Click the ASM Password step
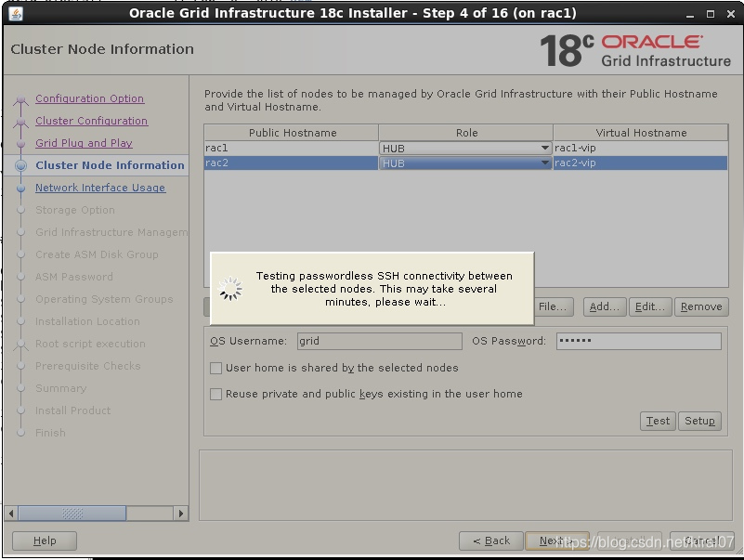 pyautogui.click(x=74, y=277)
